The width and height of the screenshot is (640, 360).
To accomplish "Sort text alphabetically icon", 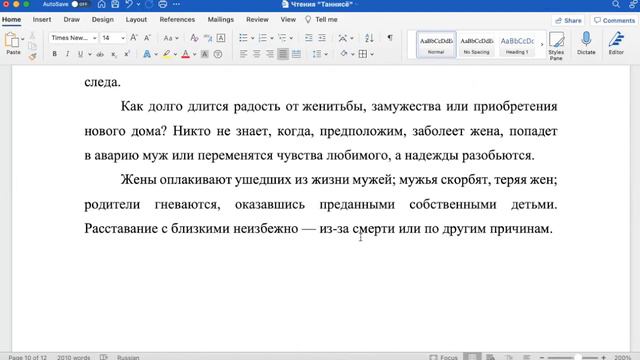I will [369, 38].
